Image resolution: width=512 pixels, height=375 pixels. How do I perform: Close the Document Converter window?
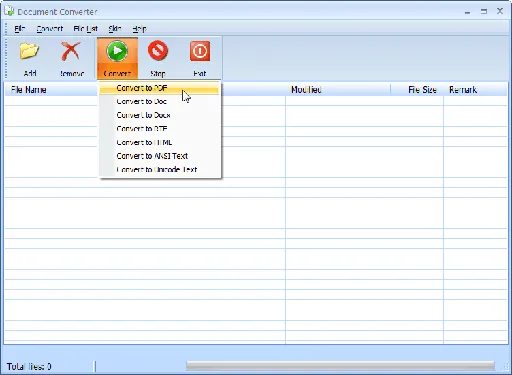click(500, 11)
